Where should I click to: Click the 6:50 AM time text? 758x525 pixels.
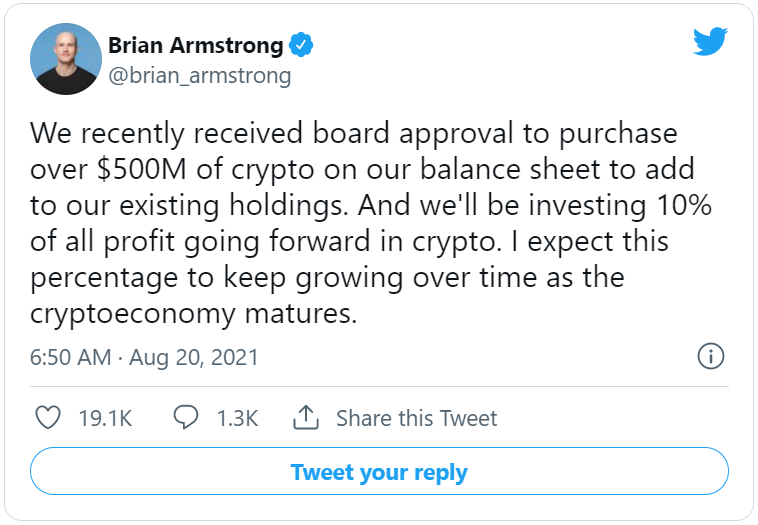point(72,357)
